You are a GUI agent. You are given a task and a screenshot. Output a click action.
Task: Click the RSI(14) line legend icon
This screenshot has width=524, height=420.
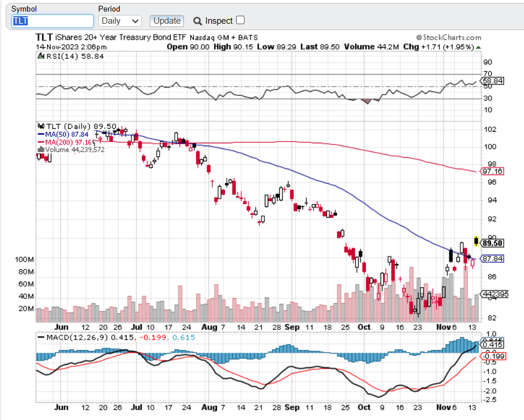(x=40, y=56)
